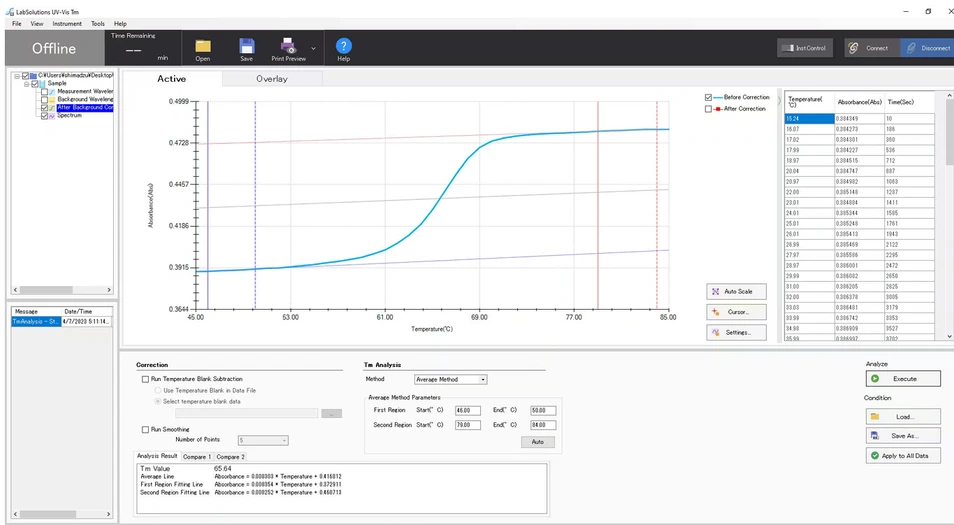Image resolution: width=954 pixels, height=525 pixels.
Task: Expand the Print Preview dropdown arrow
Action: (x=313, y=47)
